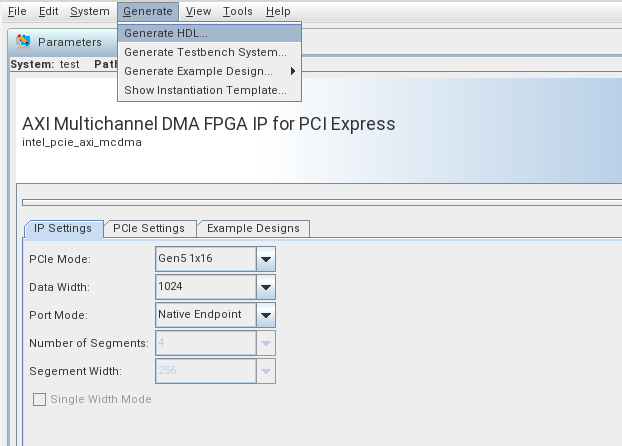Toggle the Single Width Mode checkbox

(41, 399)
